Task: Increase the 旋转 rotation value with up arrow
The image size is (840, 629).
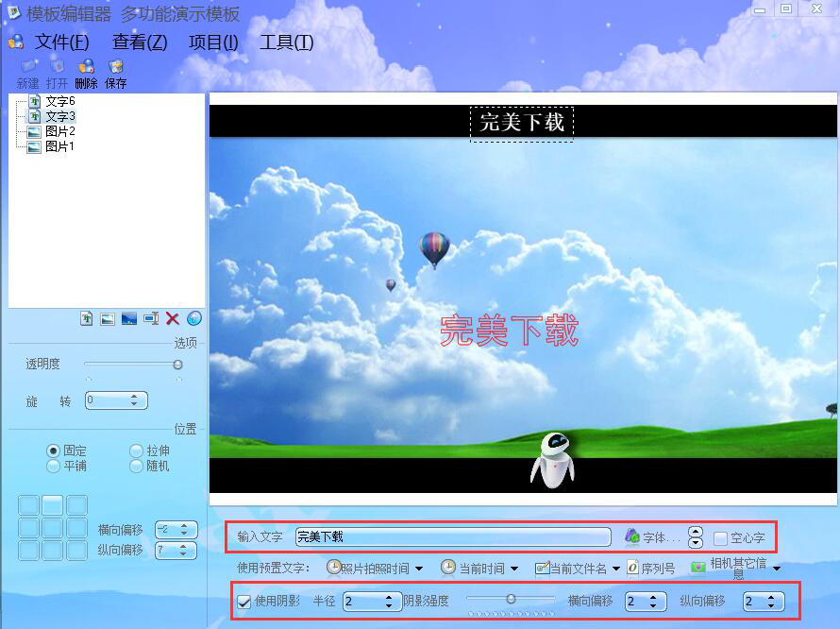Action: pyautogui.click(x=134, y=397)
